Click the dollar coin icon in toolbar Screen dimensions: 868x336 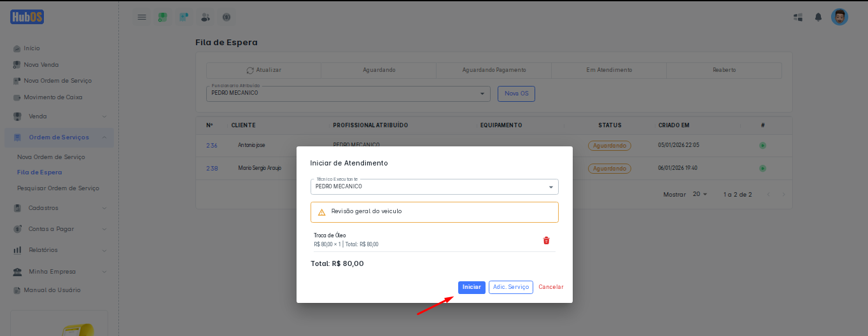226,17
